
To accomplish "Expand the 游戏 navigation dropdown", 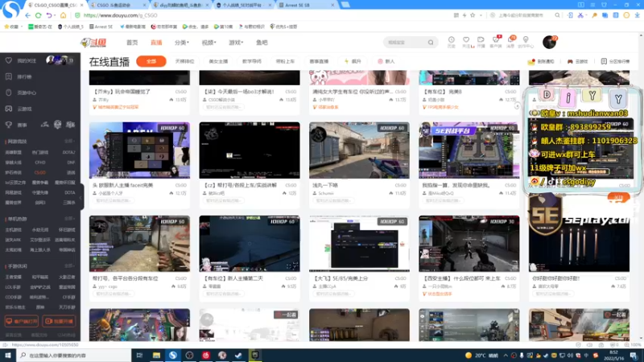I will (236, 43).
